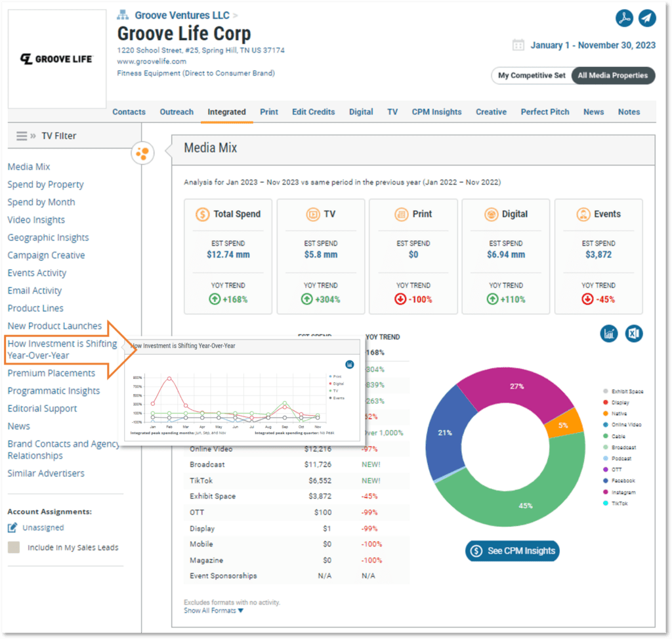The width and height of the screenshot is (672, 639).
Task: Open How Investment is Shifting Year-Over-Year
Action: click(x=62, y=349)
